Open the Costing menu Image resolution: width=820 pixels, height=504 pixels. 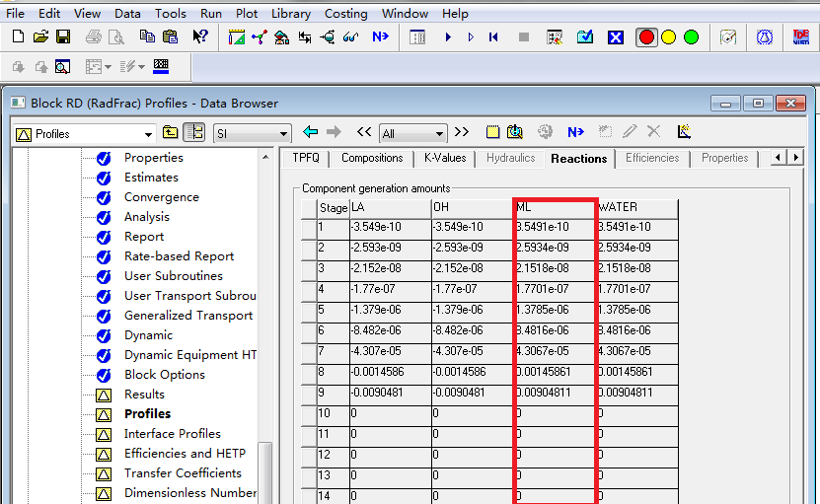[x=345, y=14]
